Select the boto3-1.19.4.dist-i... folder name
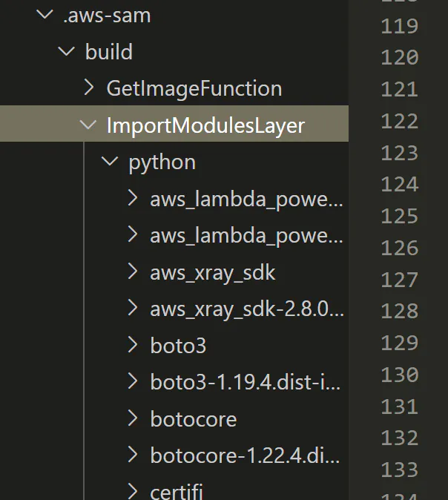The height and width of the screenshot is (500, 448). click(x=246, y=382)
